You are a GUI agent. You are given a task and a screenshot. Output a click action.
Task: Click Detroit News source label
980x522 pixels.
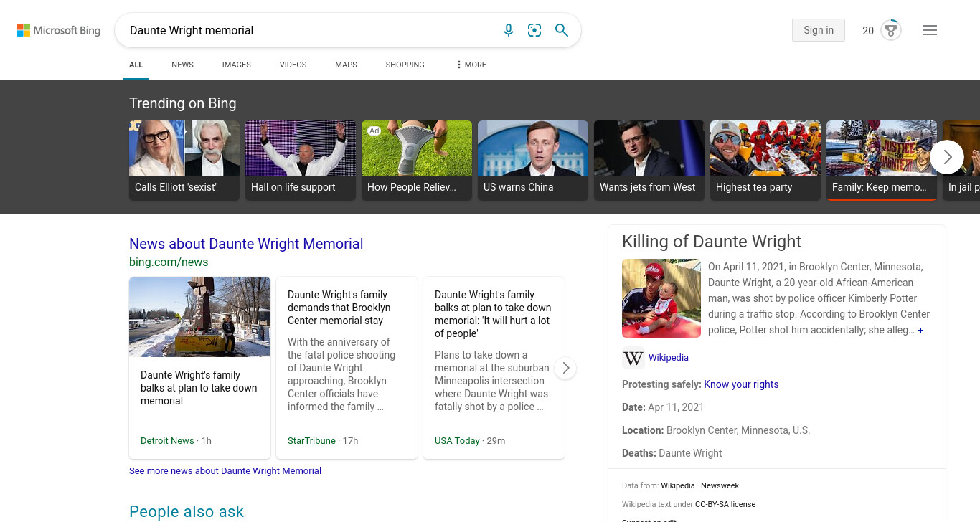point(167,441)
